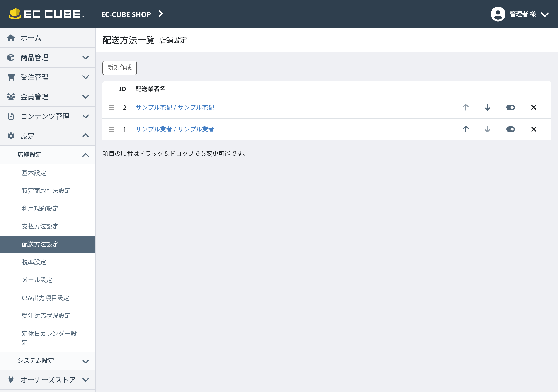This screenshot has height=392, width=558.
Task: Expand the 受注管理 menu chevron
Action: [x=85, y=77]
